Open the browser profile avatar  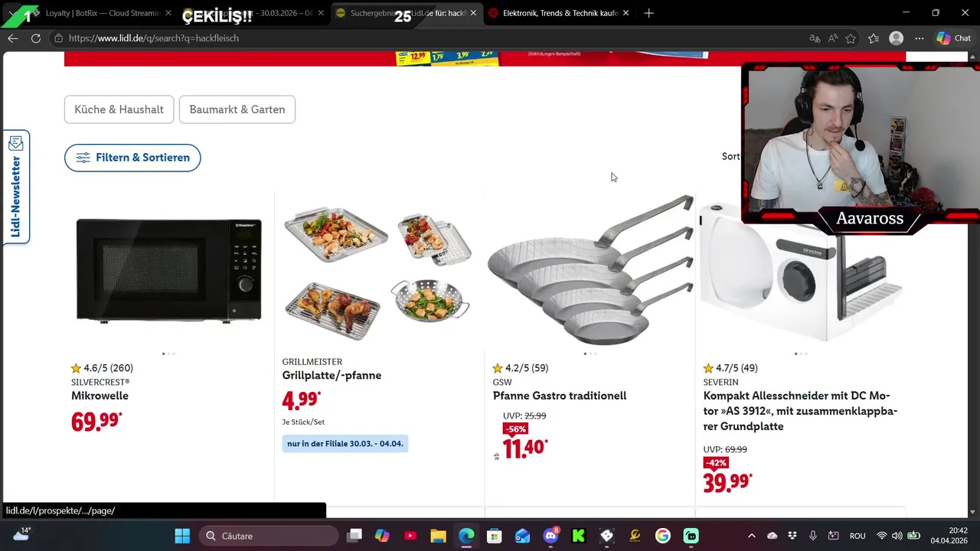pyautogui.click(x=896, y=38)
